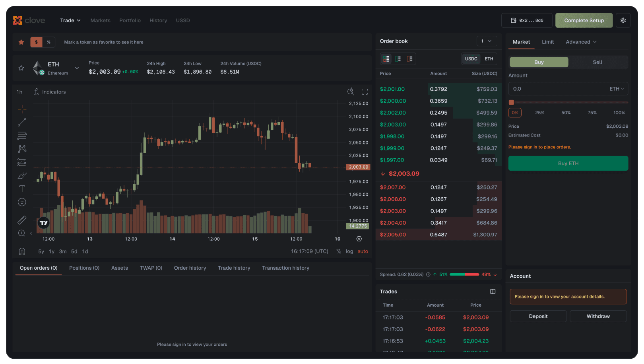Change amount currency ETH dropdown
The width and height of the screenshot is (644, 364).
click(x=617, y=89)
